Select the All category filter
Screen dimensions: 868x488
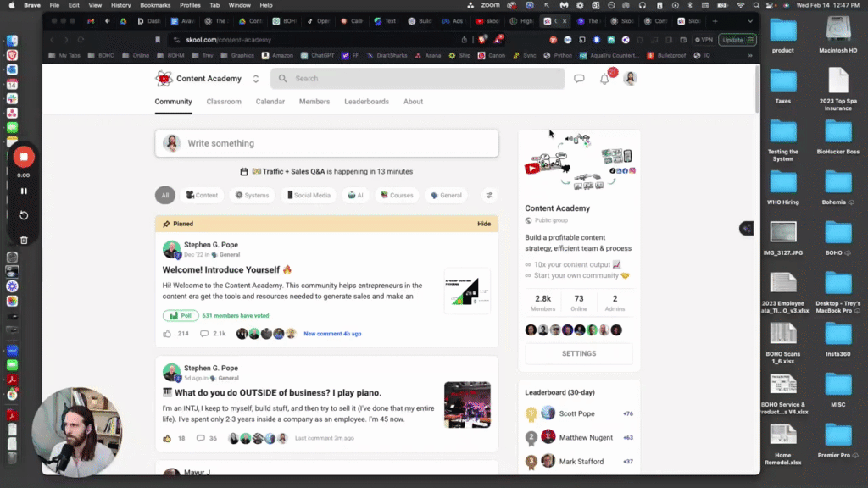(x=165, y=196)
